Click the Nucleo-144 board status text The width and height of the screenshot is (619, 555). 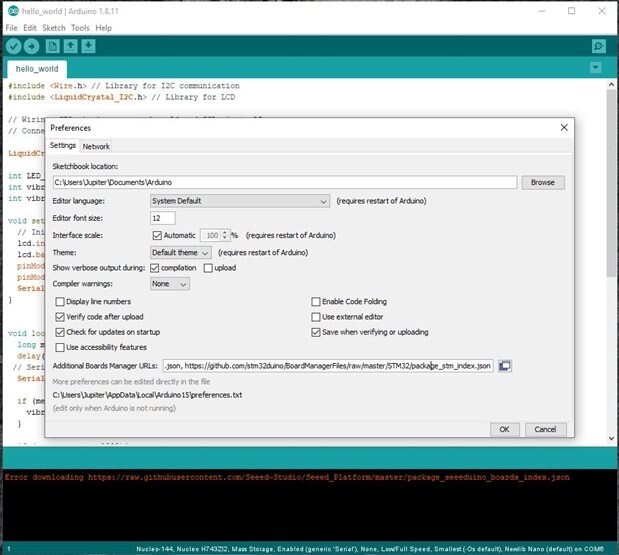coord(370,549)
